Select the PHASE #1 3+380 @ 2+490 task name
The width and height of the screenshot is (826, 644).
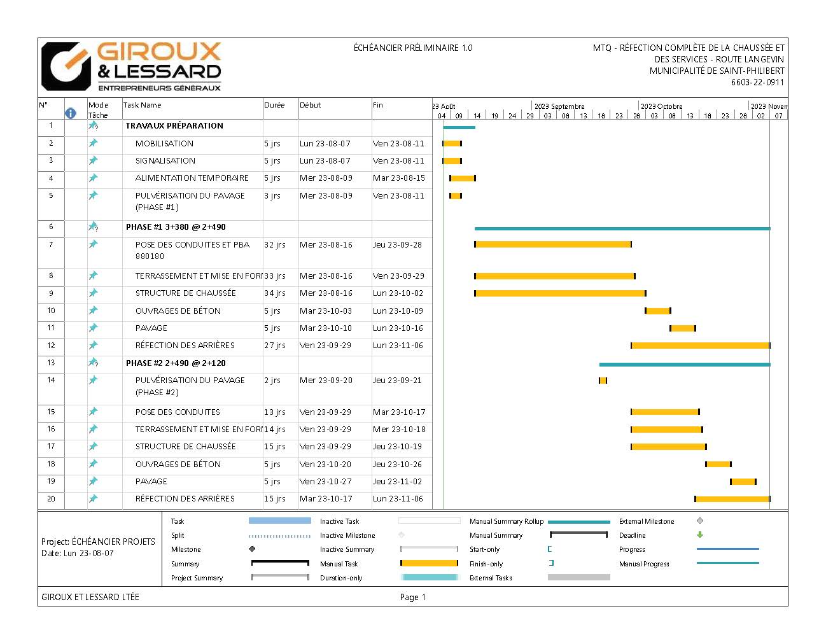pos(176,227)
